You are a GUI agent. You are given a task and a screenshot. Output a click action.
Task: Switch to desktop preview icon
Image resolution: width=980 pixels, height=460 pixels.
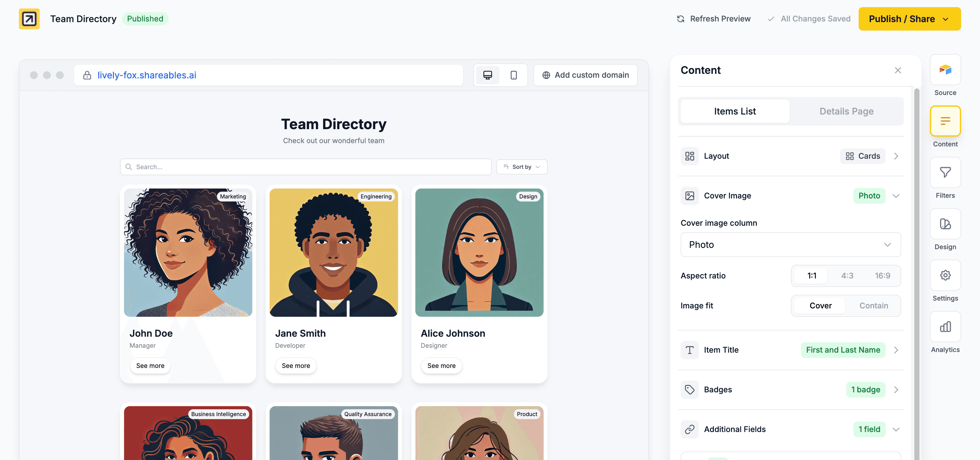point(487,75)
